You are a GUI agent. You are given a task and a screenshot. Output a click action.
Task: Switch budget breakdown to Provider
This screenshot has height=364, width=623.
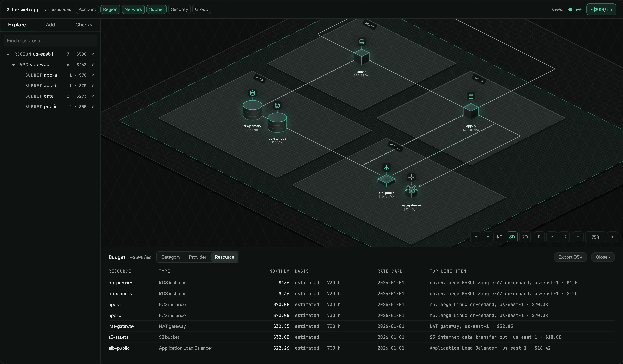pyautogui.click(x=198, y=257)
